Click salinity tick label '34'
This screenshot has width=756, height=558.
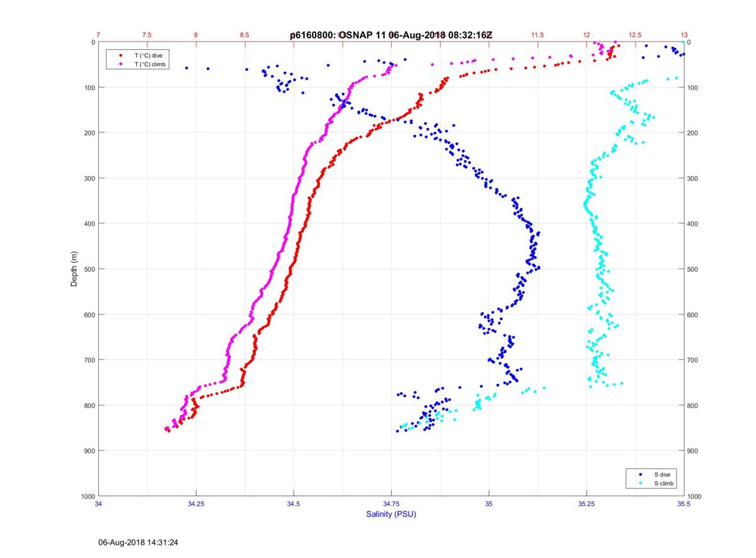98,504
